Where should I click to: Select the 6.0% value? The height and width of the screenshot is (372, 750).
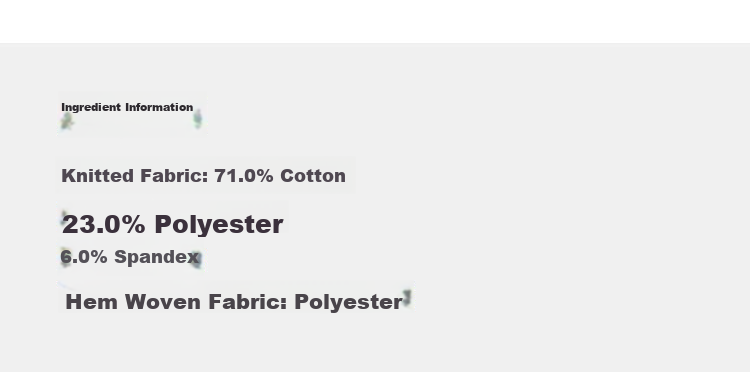point(84,257)
